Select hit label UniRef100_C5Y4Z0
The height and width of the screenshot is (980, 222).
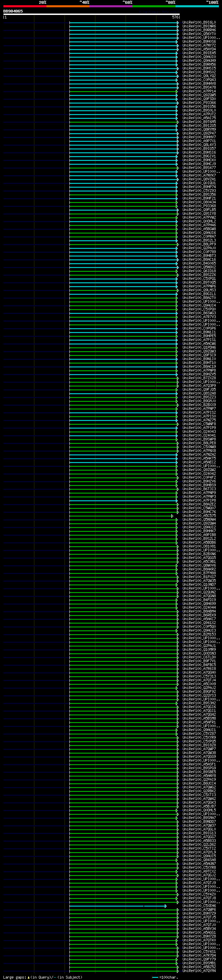pyautogui.click(x=199, y=894)
